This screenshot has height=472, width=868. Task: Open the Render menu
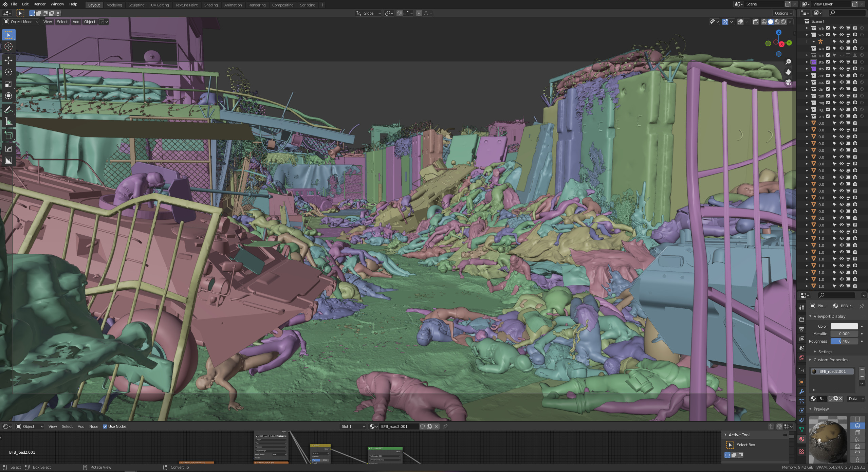click(39, 4)
